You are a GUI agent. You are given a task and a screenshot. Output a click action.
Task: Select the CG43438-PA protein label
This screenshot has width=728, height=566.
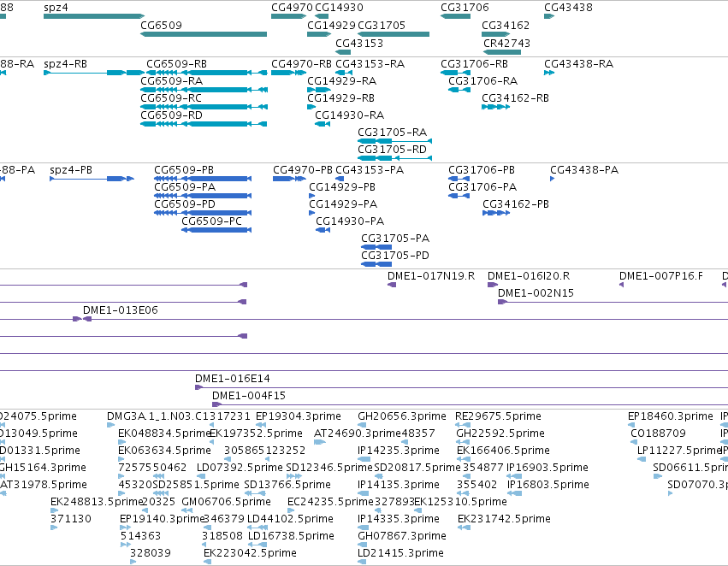point(584,170)
